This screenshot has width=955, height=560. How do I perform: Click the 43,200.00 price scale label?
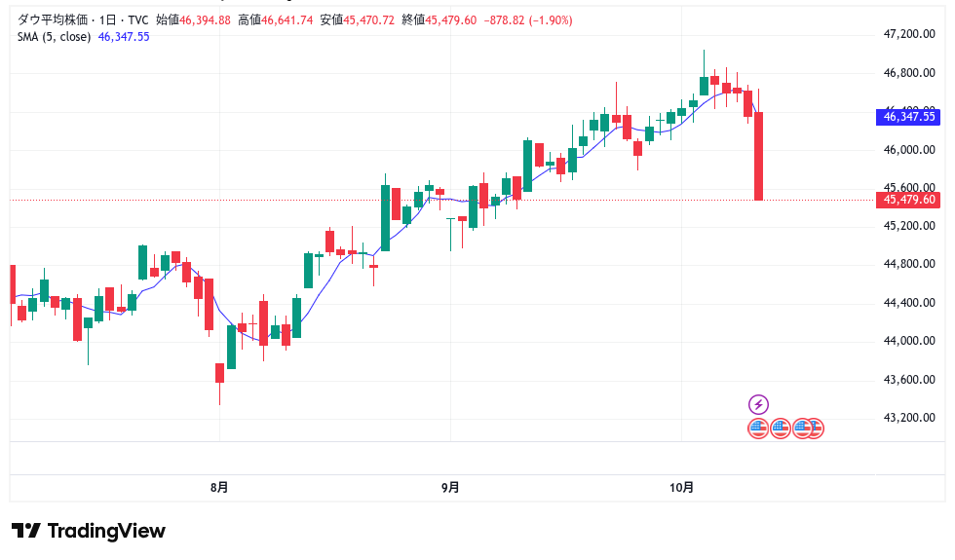pos(908,418)
